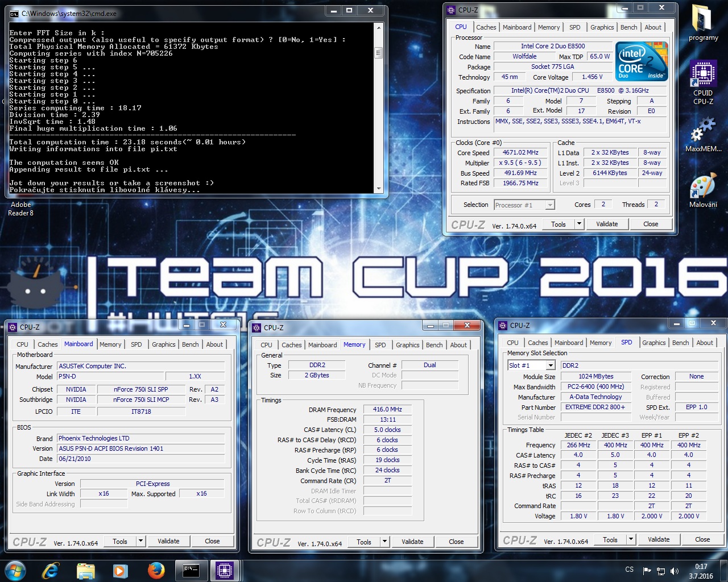
Task: Open volume speaker tray icon
Action: pos(675,571)
